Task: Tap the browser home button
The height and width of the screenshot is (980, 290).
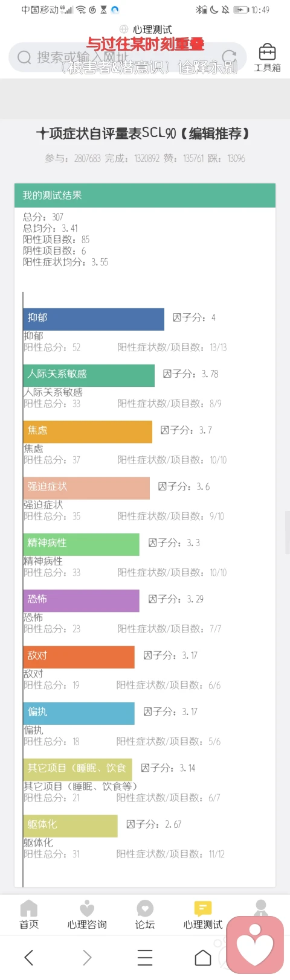Action: pyautogui.click(x=203, y=958)
